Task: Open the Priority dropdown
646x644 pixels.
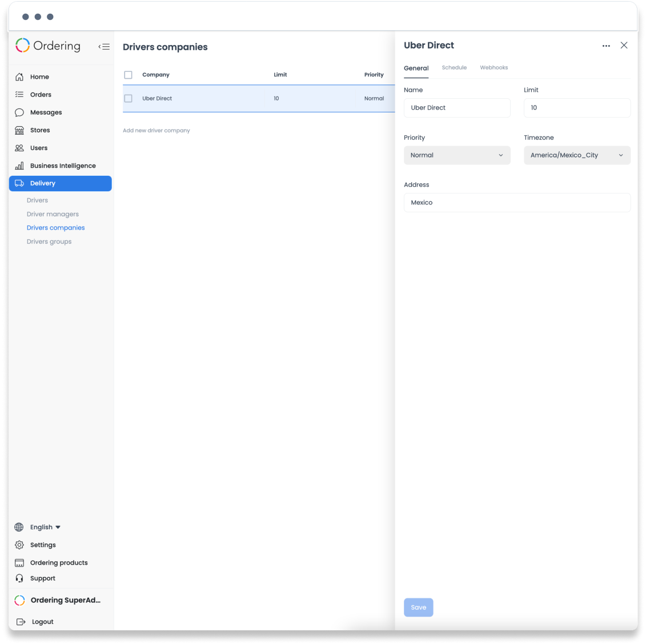Action: [457, 155]
